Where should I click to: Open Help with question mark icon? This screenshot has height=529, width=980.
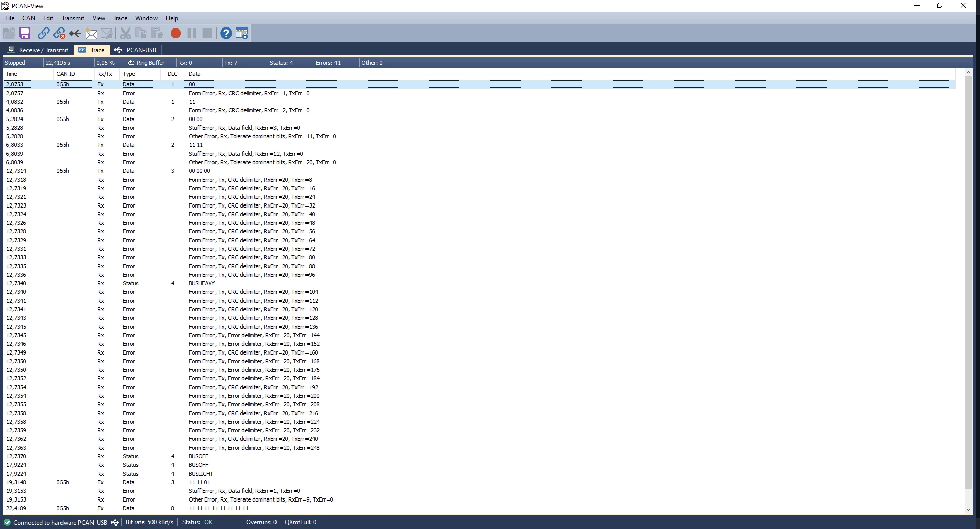tap(226, 34)
